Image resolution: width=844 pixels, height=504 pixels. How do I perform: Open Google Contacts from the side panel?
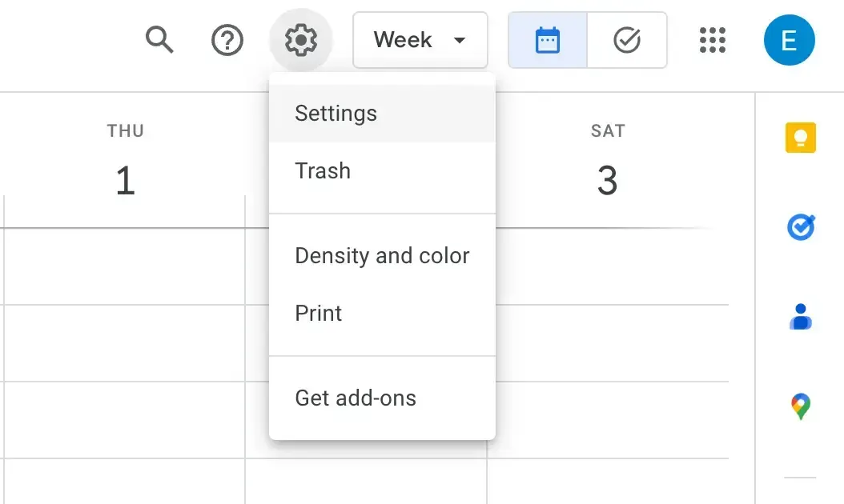(x=799, y=317)
